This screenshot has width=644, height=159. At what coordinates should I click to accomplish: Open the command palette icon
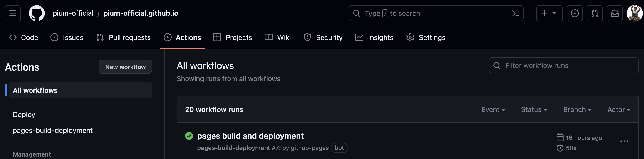[x=515, y=13]
